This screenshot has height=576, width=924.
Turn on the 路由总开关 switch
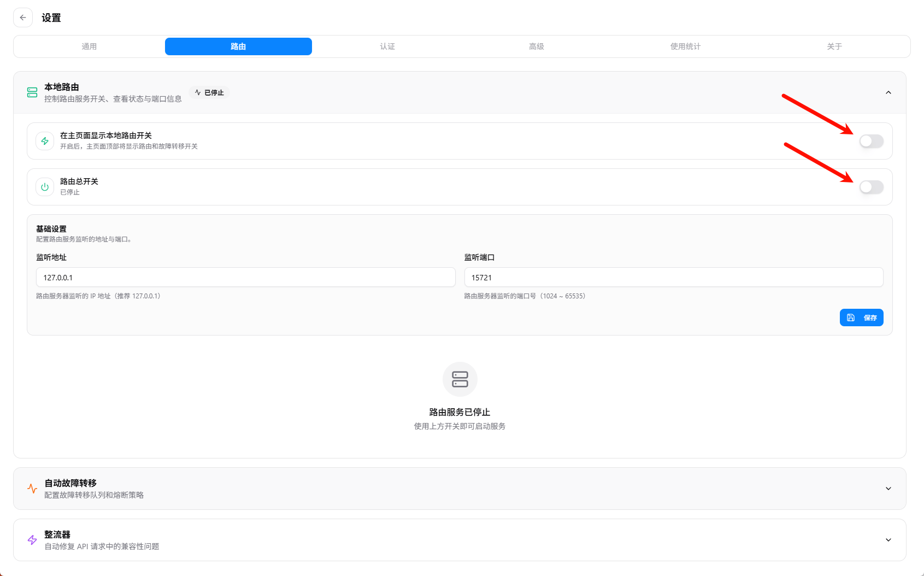click(x=871, y=187)
